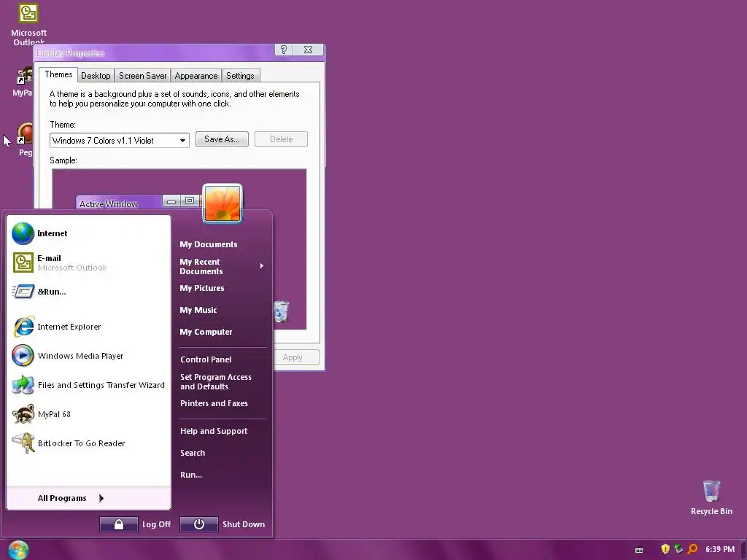This screenshot has height=560, width=747.
Task: Open the Settings tab
Action: (x=240, y=76)
